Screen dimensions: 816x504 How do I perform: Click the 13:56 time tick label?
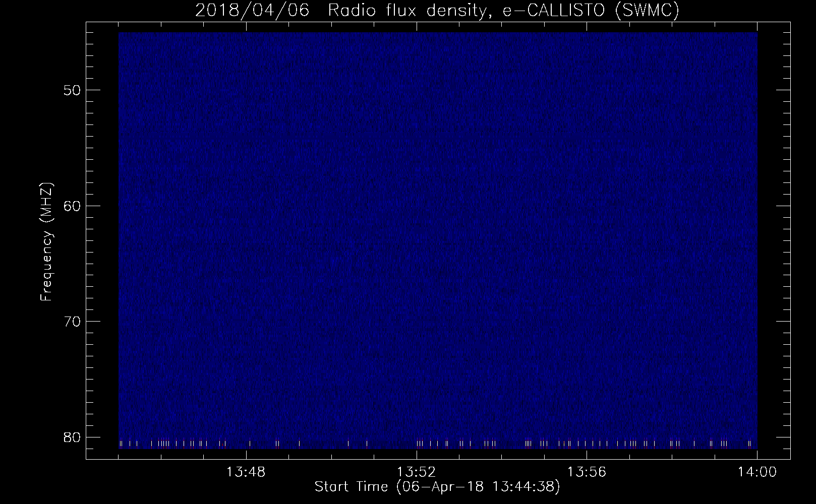coord(587,473)
